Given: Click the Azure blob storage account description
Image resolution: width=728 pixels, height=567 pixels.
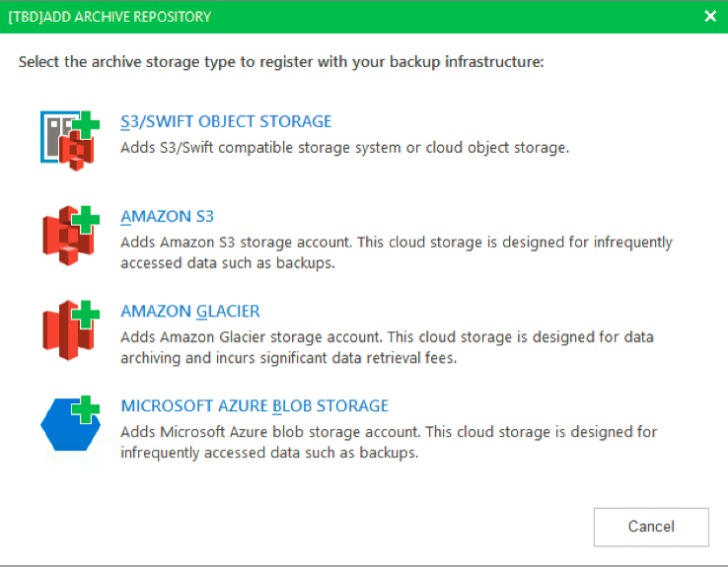Looking at the screenshot, I should pos(389,442).
